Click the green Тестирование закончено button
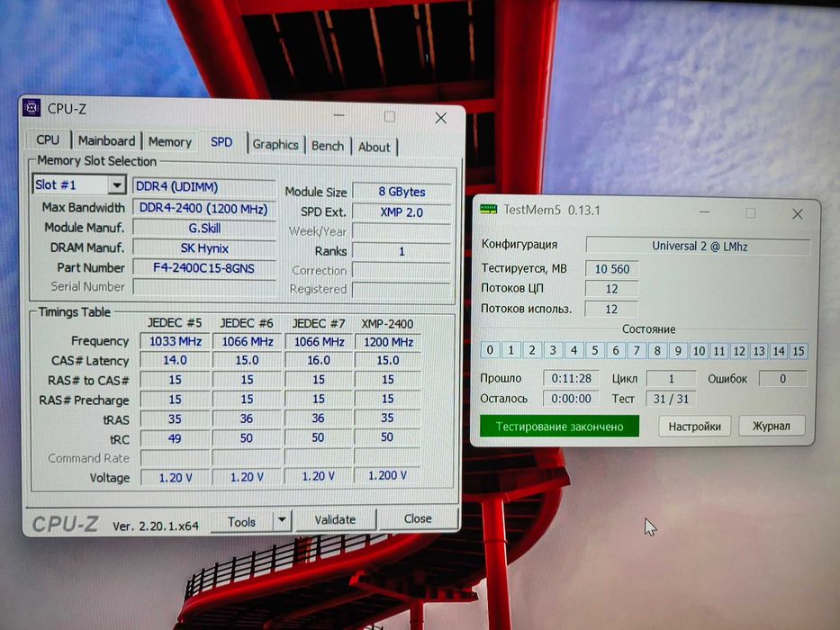Viewport: 840px width, 630px height. click(559, 427)
